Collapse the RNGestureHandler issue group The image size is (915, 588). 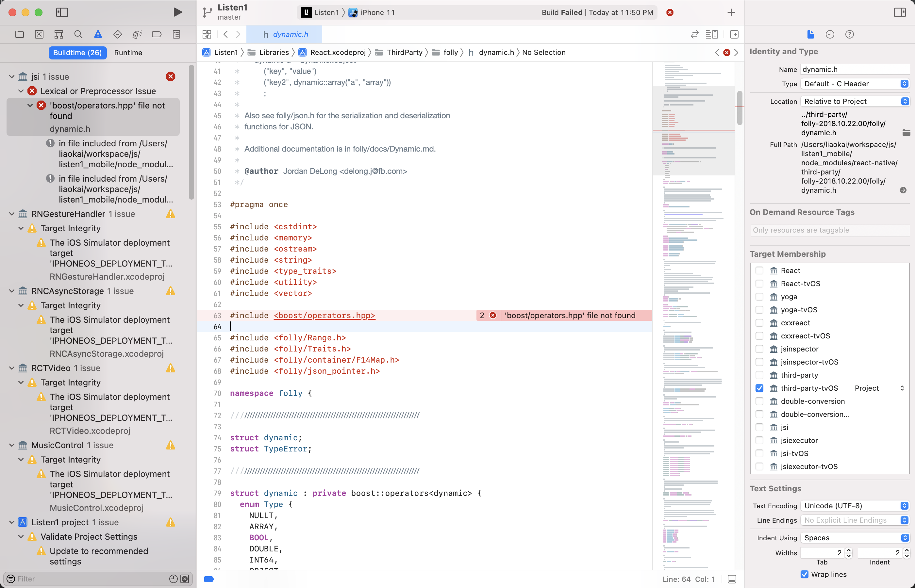coord(12,214)
